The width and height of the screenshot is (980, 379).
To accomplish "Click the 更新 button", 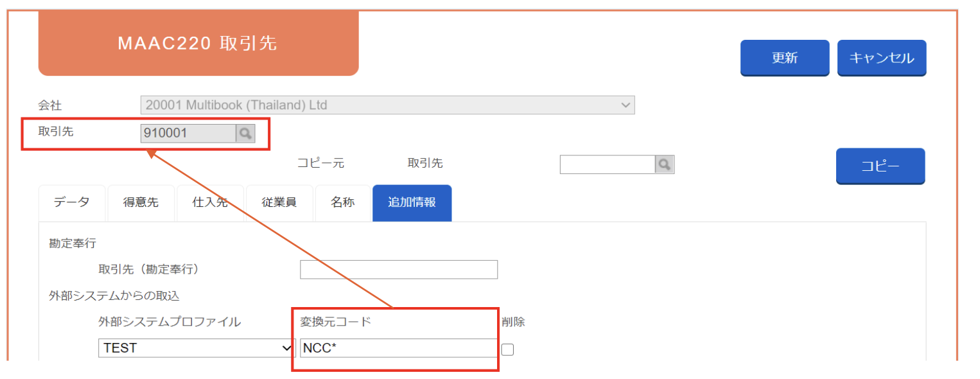I will pos(785,58).
